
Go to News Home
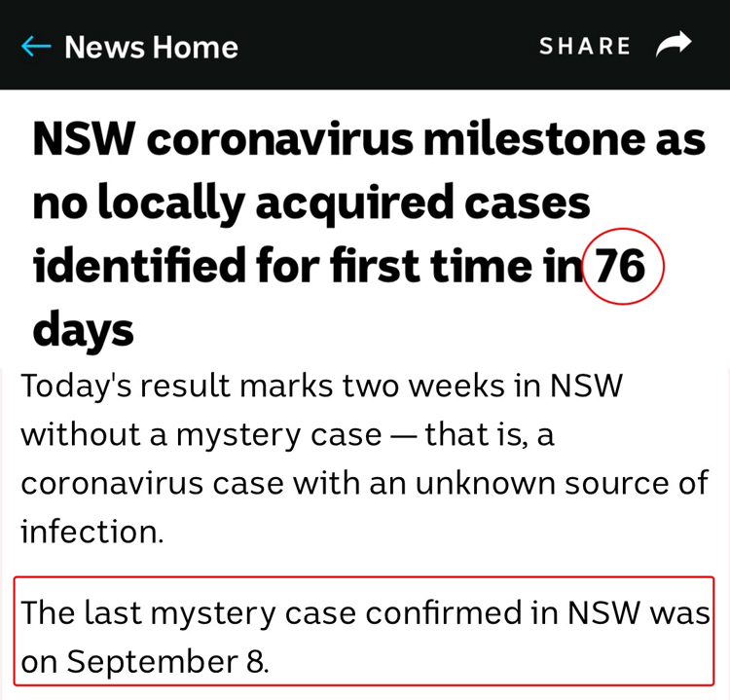(x=151, y=47)
